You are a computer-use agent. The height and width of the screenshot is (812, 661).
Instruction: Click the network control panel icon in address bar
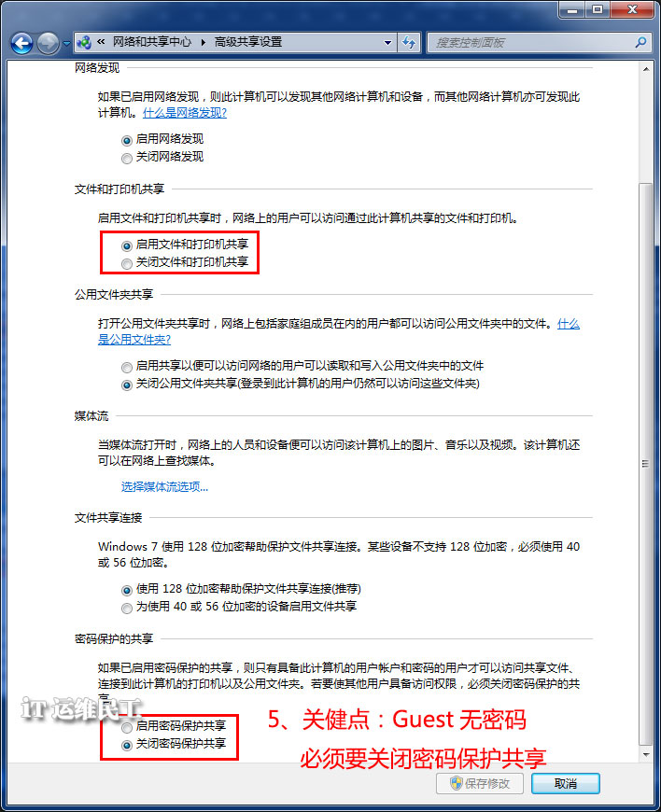(84, 42)
